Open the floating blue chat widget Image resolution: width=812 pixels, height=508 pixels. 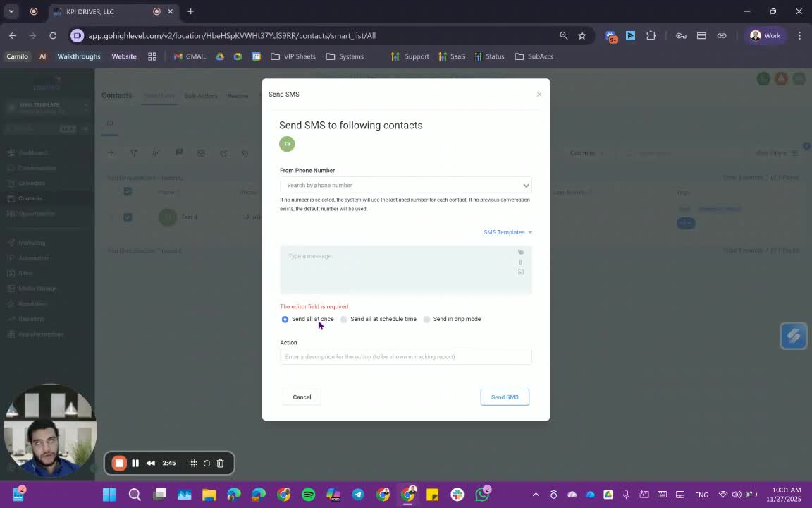[x=794, y=336]
